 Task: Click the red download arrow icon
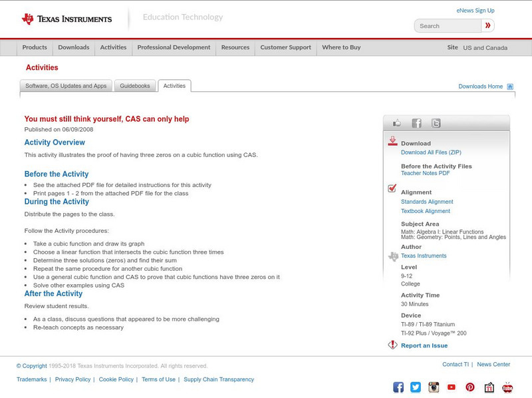[392, 141]
